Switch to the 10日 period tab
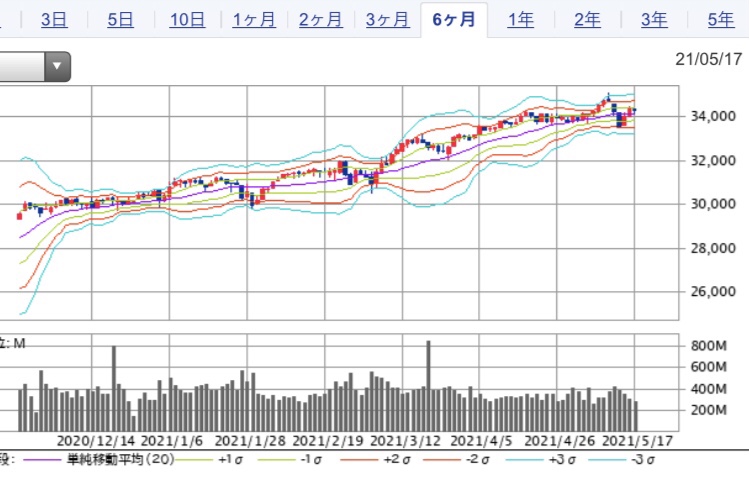The image size is (749, 484). click(x=187, y=20)
